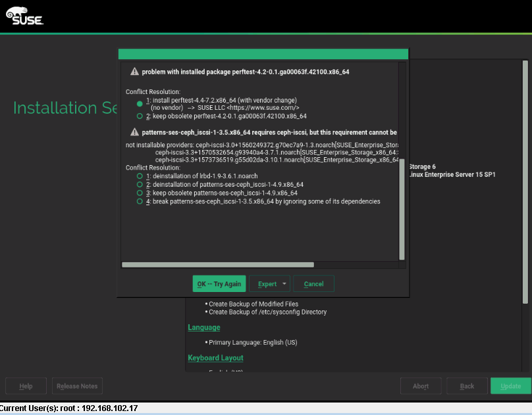The width and height of the screenshot is (532, 415).
Task: Pick break patterns-ses-ceph_iscsi by ignoring dependencies
Action: (x=140, y=202)
